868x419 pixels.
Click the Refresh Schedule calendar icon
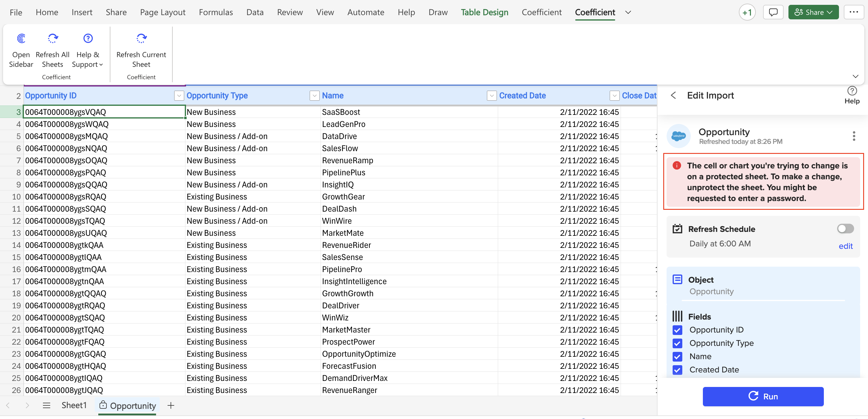pyautogui.click(x=677, y=229)
